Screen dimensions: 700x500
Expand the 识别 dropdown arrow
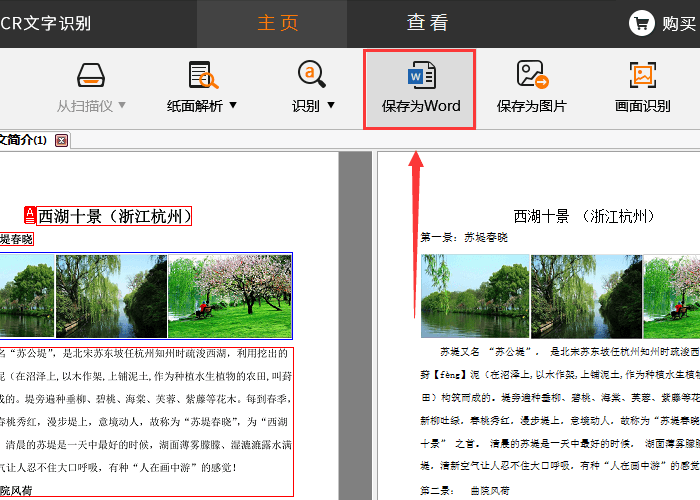point(331,105)
